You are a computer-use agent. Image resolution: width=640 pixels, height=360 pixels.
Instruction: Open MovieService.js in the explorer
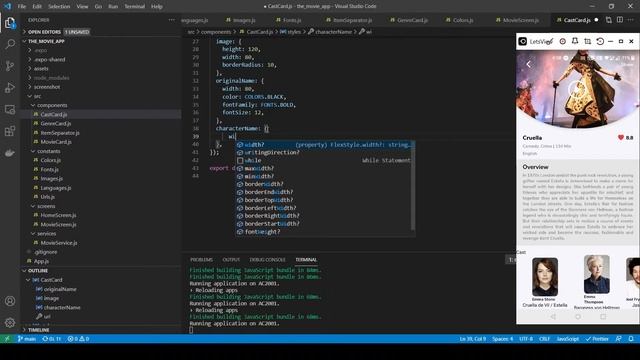pyautogui.click(x=59, y=243)
